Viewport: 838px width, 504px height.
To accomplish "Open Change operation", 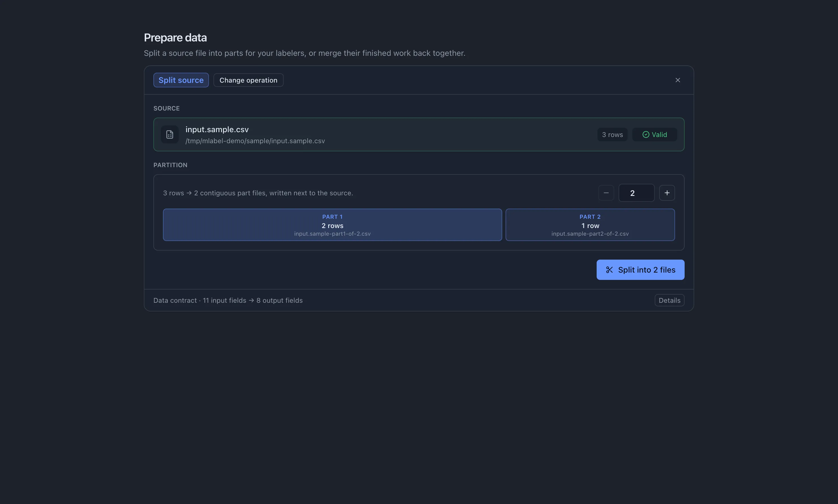I will pos(248,80).
